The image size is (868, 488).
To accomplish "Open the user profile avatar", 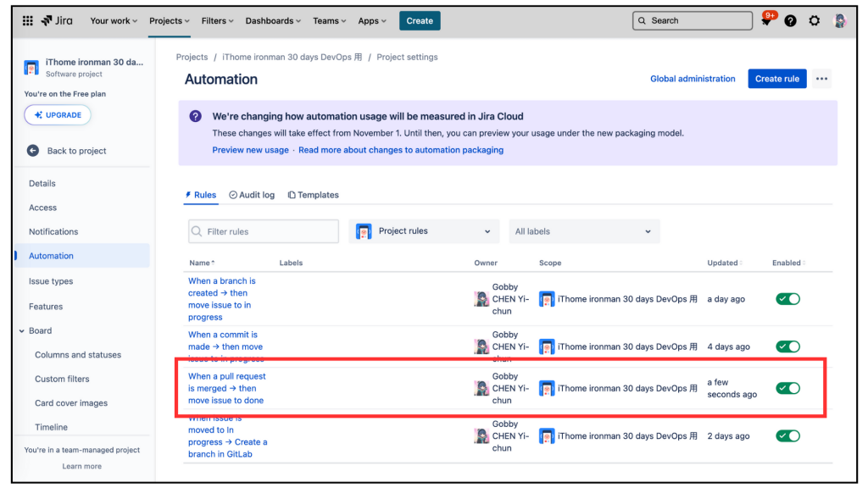I will (x=840, y=21).
